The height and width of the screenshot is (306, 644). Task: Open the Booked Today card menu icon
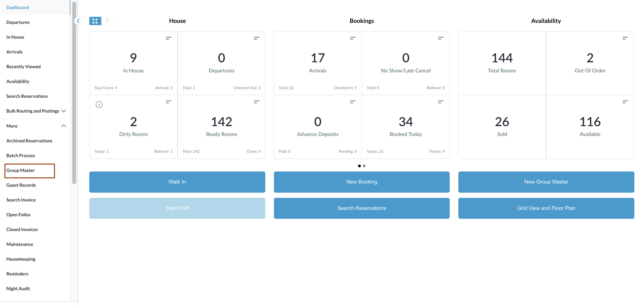click(441, 102)
